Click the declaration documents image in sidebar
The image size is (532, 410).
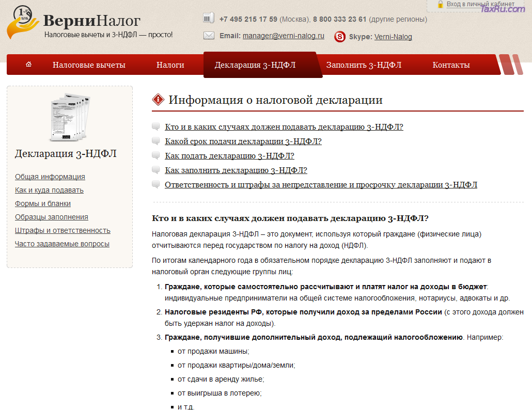69,118
